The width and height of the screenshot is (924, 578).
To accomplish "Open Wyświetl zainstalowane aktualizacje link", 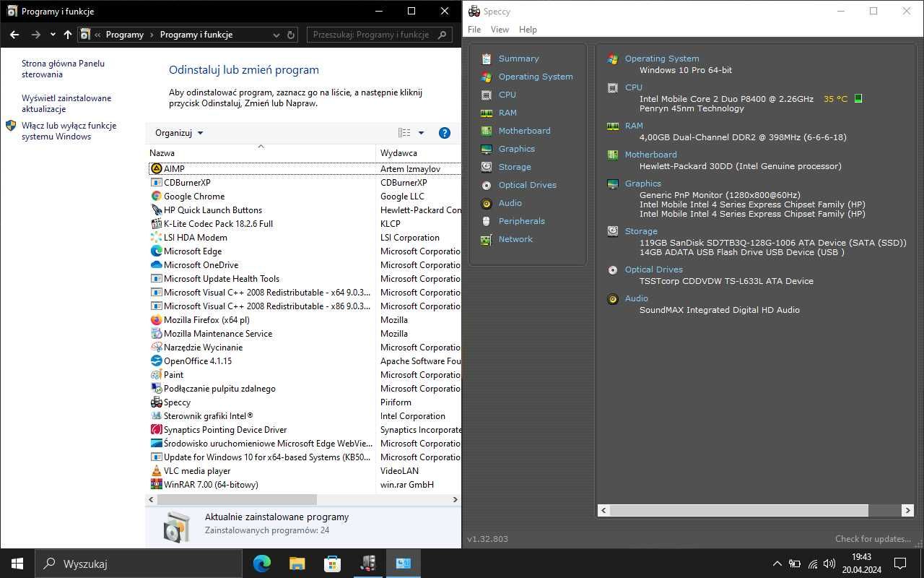I will (x=66, y=103).
